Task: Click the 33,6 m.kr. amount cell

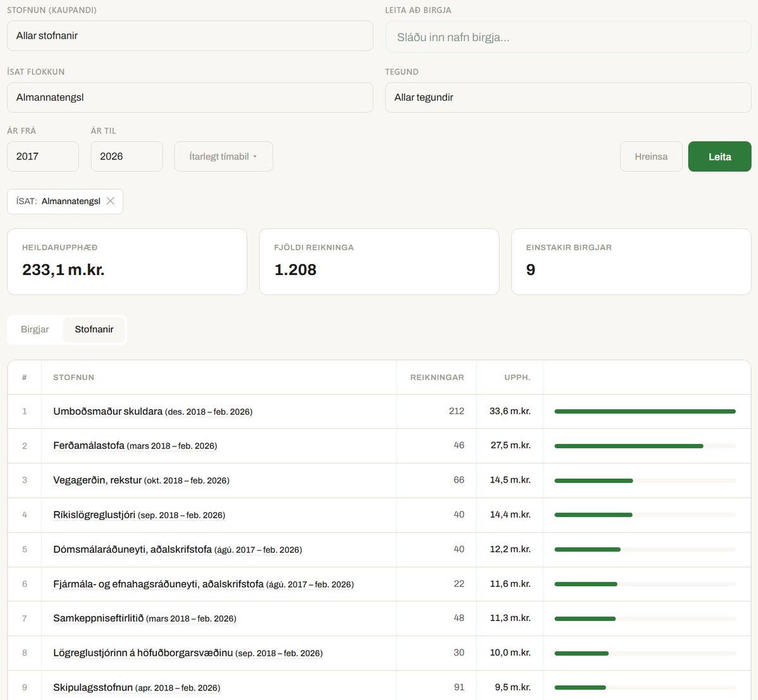Action: pyautogui.click(x=510, y=412)
